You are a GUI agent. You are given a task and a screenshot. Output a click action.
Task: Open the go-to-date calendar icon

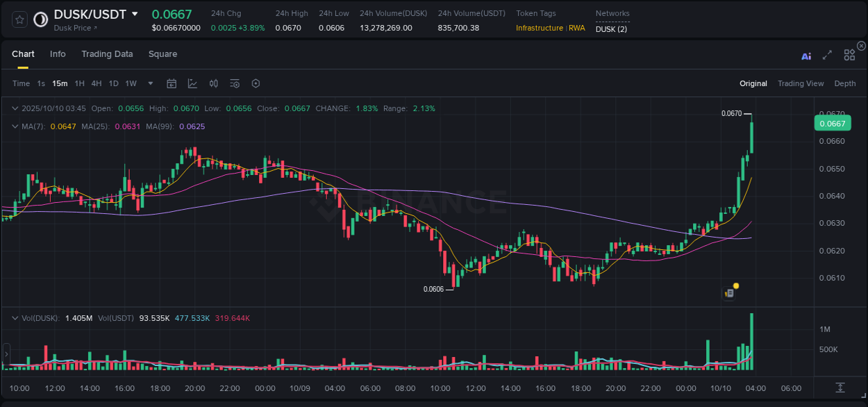pos(172,83)
